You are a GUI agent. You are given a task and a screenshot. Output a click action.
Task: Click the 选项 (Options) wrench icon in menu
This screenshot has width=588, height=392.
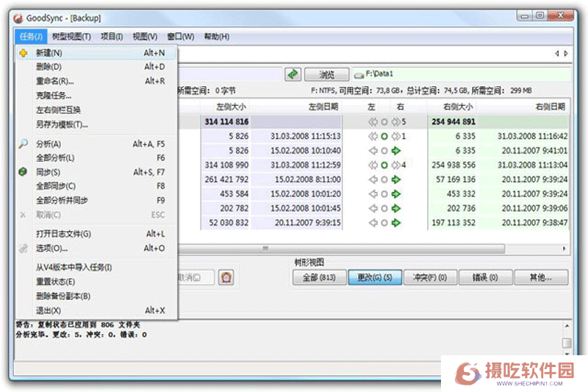point(23,249)
